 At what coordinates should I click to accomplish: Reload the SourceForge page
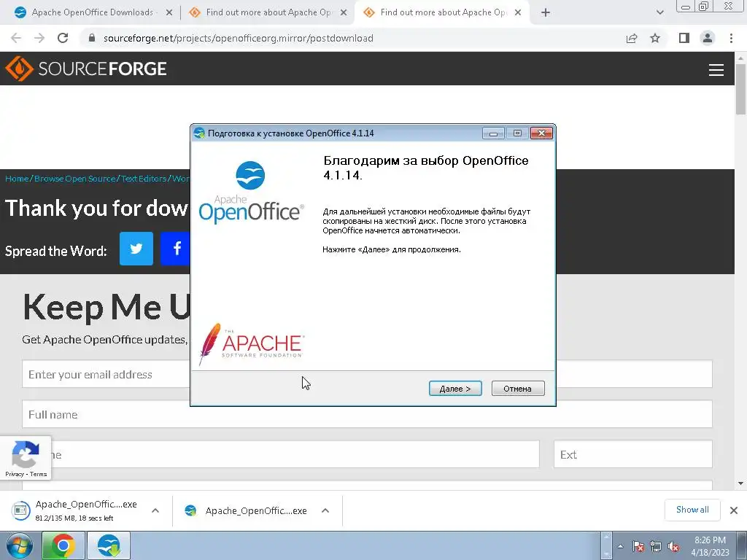coord(63,38)
